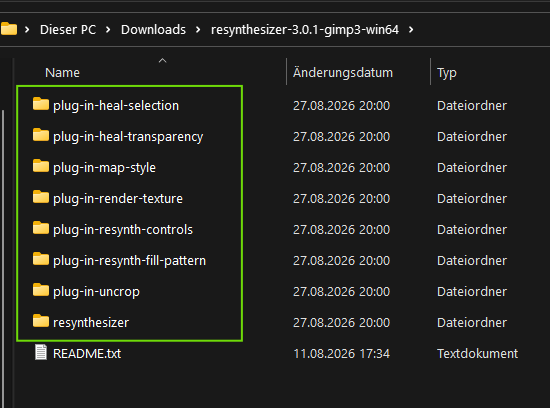Select the plug-in-uncrop folder icon
This screenshot has height=408, width=550.
coord(41,290)
